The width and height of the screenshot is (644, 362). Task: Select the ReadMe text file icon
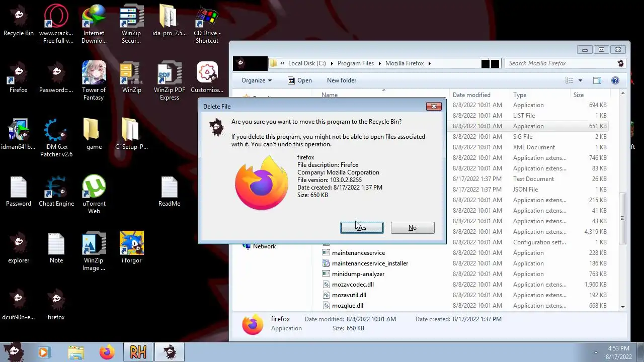(170, 192)
